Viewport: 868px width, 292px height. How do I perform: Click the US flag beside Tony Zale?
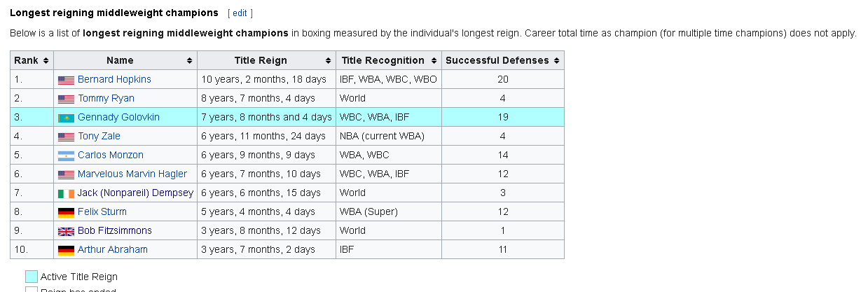66,137
